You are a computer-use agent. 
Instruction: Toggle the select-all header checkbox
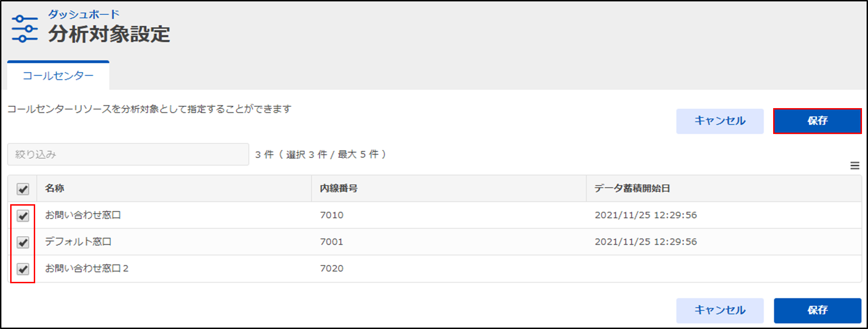[x=23, y=189]
